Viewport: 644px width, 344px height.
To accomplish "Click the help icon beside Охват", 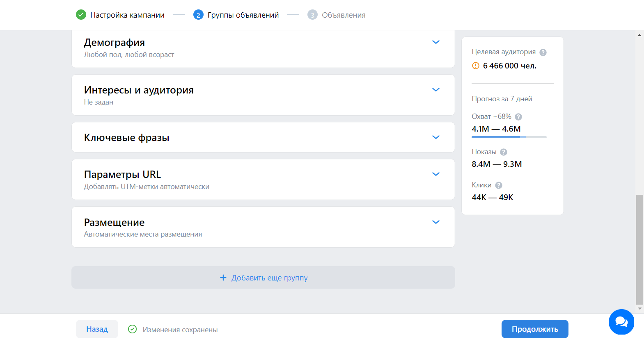I will point(518,117).
